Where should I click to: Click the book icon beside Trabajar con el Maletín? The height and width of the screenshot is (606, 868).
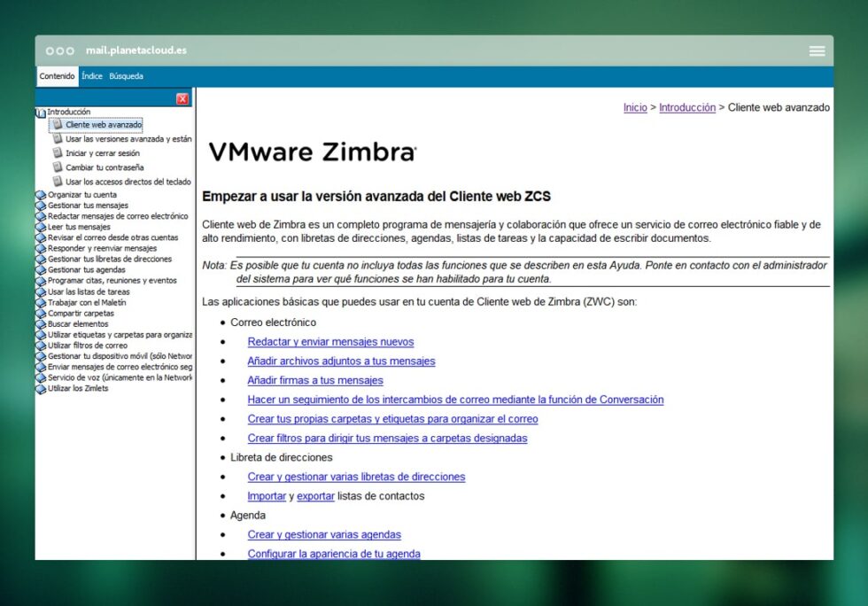click(40, 302)
